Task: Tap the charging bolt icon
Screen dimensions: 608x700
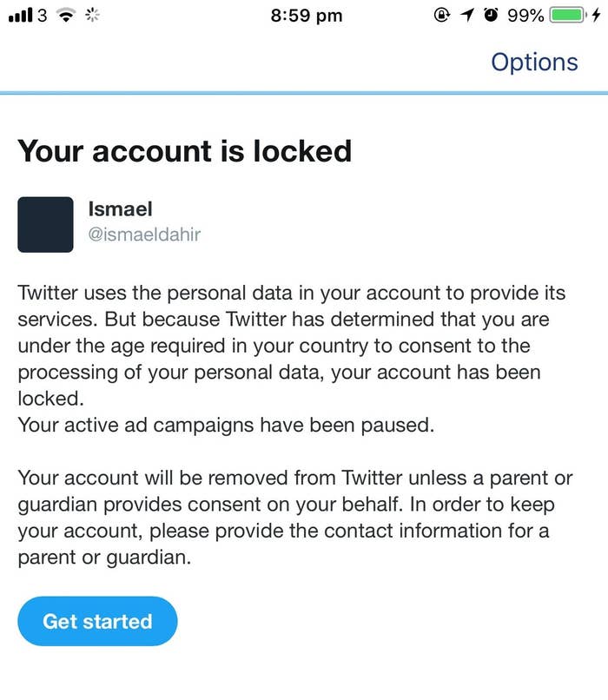Action: pos(597,15)
